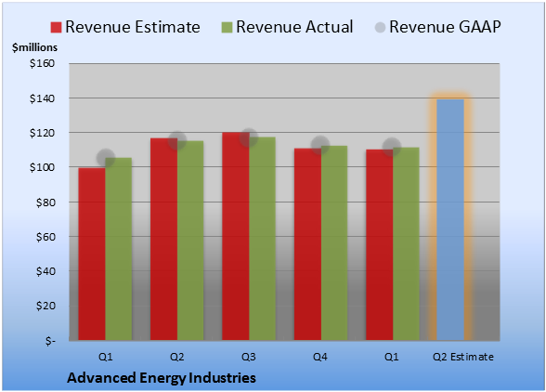Click the 'Advanced Energy Industries' chart title
546x392 pixels.
point(162,378)
